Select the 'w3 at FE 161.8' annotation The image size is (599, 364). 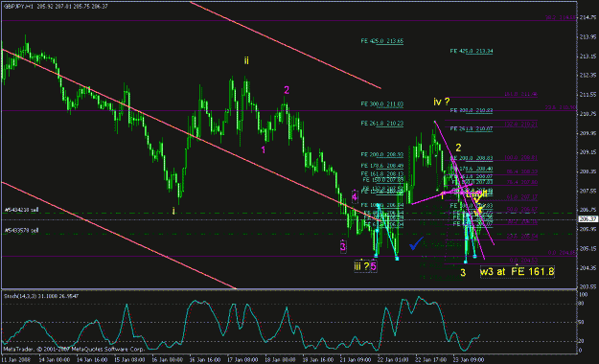tap(517, 272)
